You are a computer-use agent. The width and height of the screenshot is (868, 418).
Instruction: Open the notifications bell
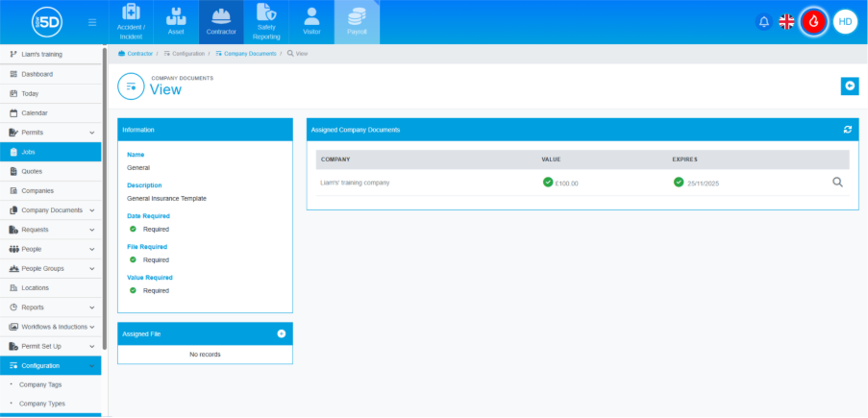[x=764, y=21]
